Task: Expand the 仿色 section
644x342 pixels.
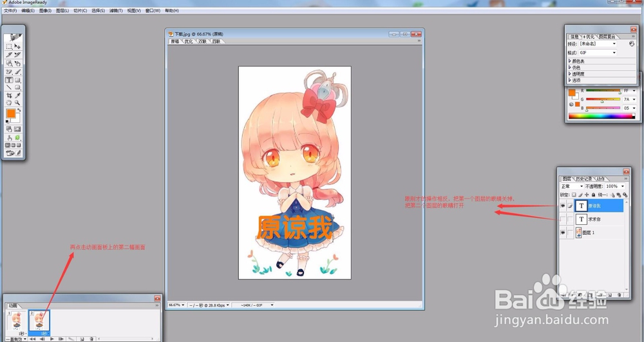Action: coord(569,68)
